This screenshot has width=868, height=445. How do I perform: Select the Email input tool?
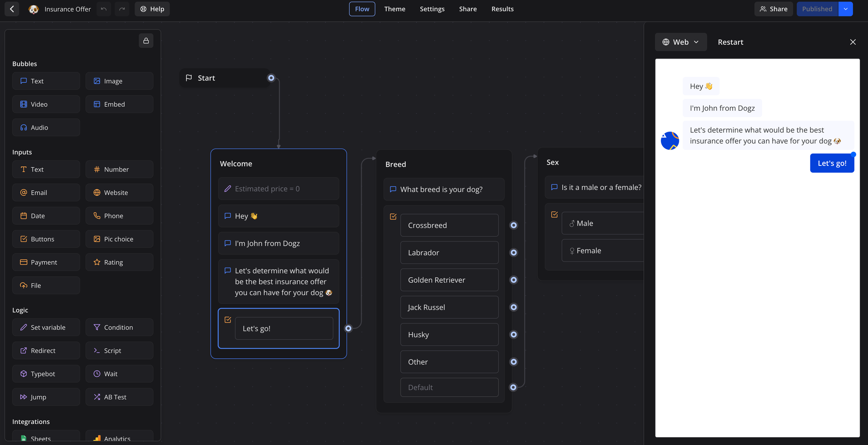coord(46,192)
